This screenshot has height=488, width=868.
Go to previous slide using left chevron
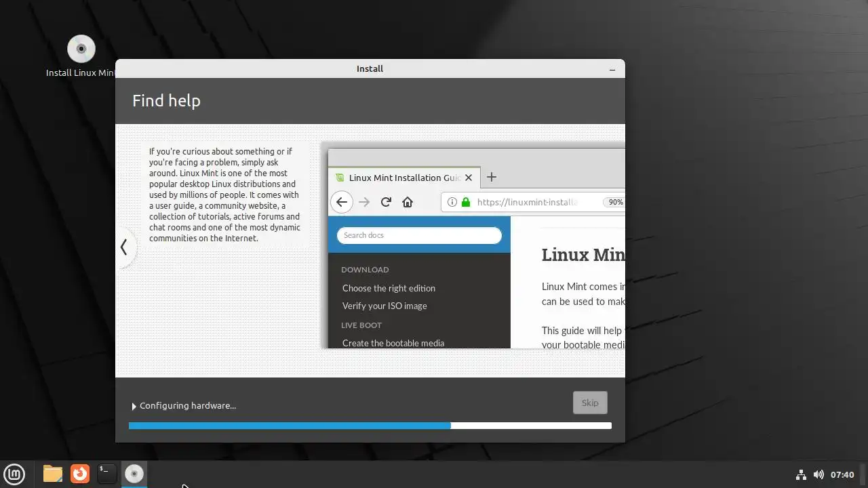click(x=124, y=247)
